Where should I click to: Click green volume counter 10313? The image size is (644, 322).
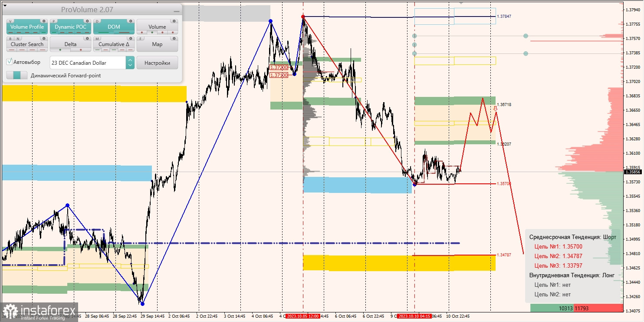tap(565, 309)
